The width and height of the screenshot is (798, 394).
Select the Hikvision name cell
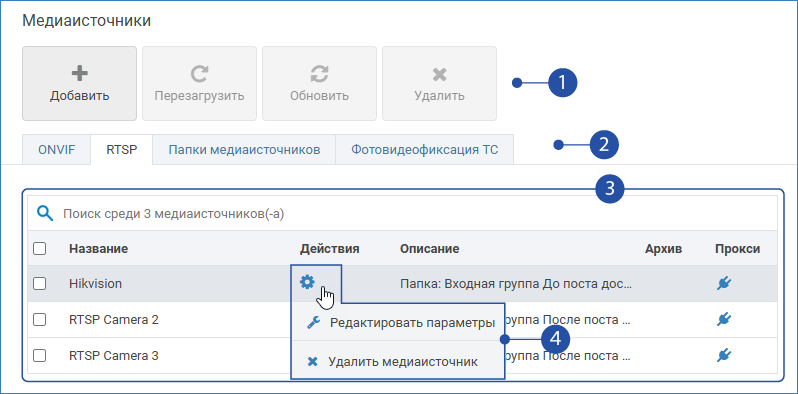[95, 284]
